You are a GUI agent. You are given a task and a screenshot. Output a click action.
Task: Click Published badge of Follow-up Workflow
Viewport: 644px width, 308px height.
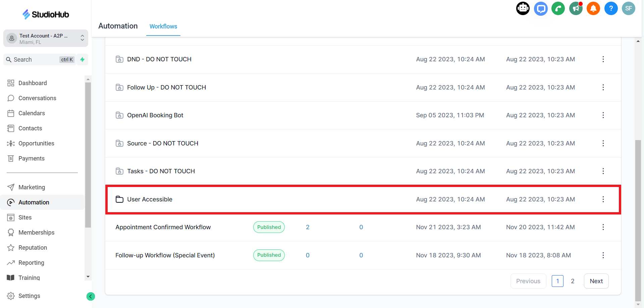269,255
